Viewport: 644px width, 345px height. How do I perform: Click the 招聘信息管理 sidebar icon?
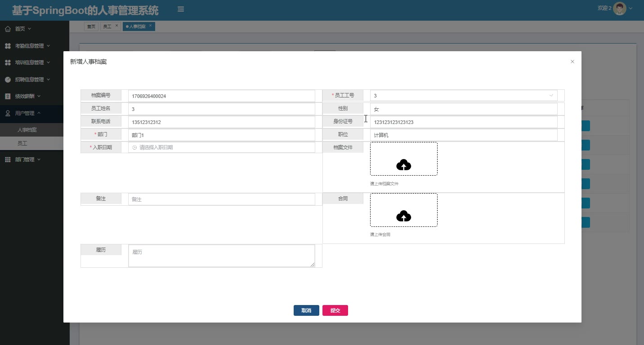(8, 80)
